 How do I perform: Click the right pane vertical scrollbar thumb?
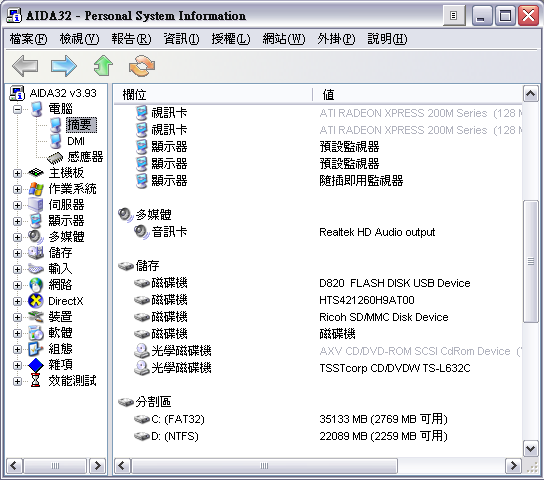pos(530,261)
